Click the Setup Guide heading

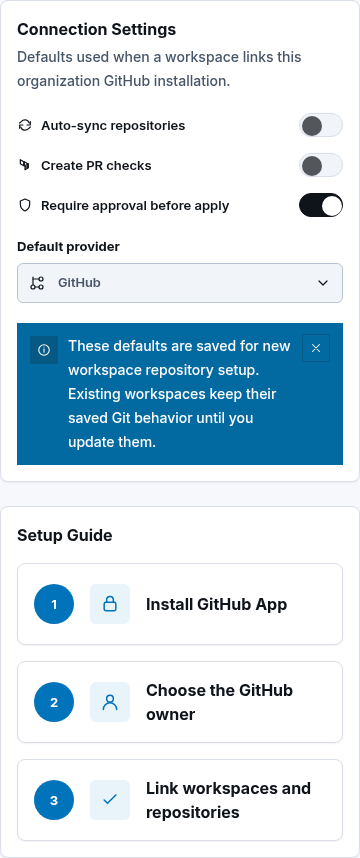click(x=65, y=535)
